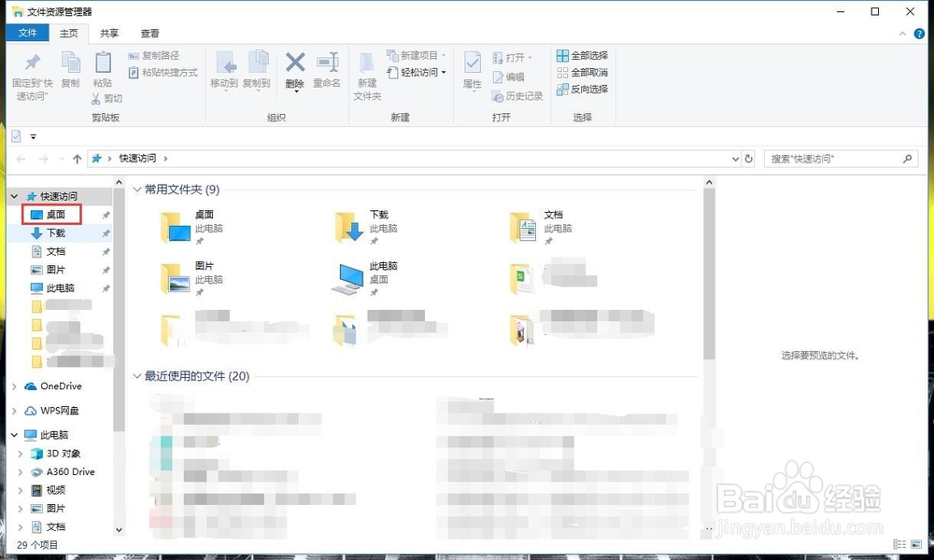
Task: Click 全部取消 select none
Action: (582, 73)
